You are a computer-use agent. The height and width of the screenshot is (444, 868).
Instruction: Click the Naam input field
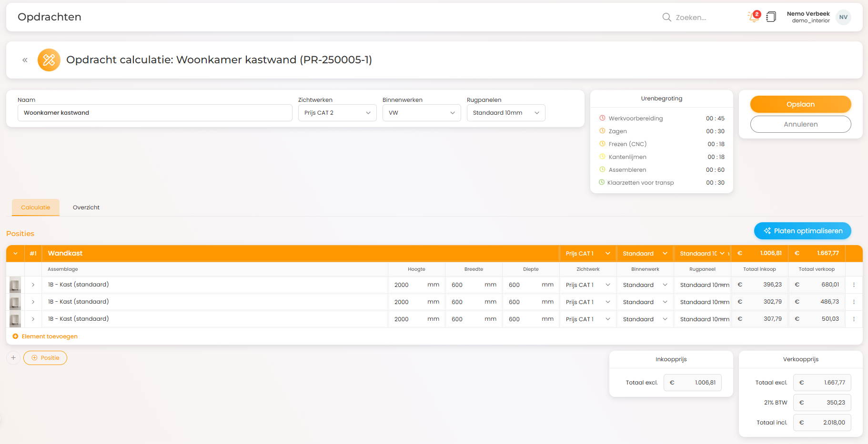(x=155, y=113)
